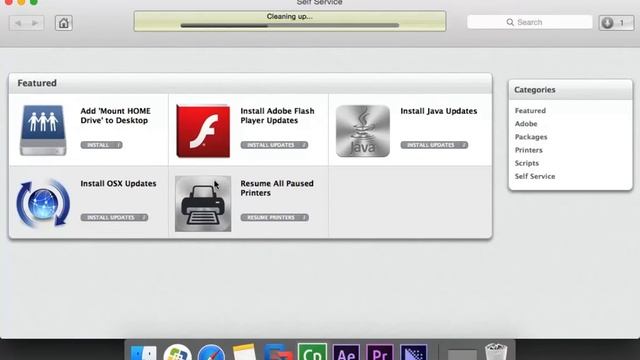Click the INSTALL button for Mount HOME Drive

pos(101,145)
